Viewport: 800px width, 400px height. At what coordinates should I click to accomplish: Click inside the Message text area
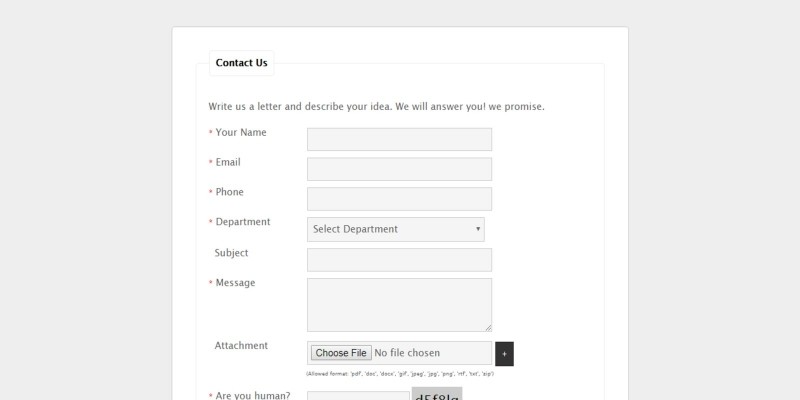[399, 304]
